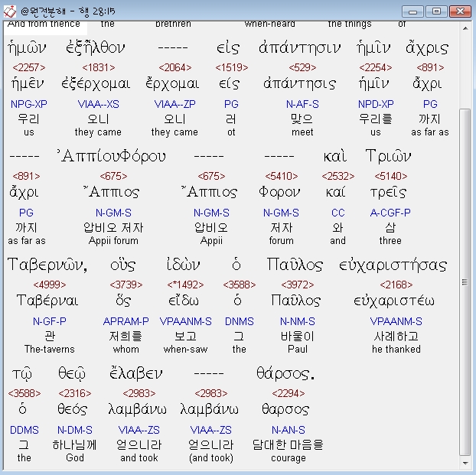Screen dimensions: 476x475
Task: Click the English gloss 'he thanked'
Action: (396, 350)
